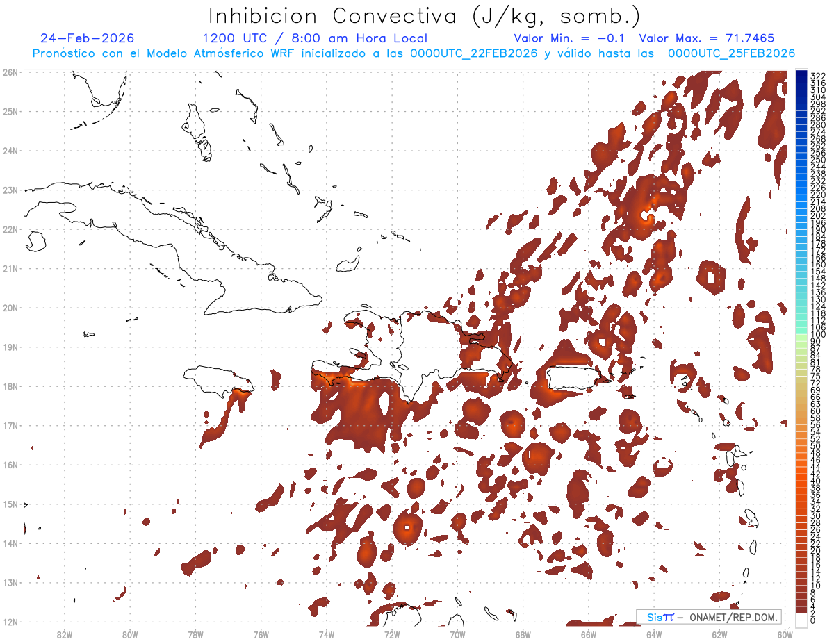Screen dimensions: 834x644
Task: Click the '72W' longitude label
Action: point(392,634)
